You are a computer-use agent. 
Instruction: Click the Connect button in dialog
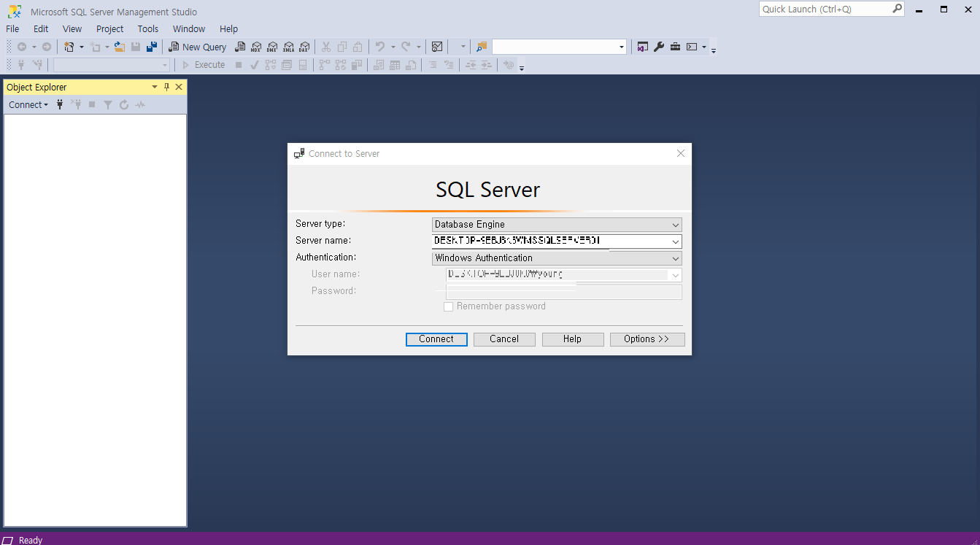coord(436,339)
